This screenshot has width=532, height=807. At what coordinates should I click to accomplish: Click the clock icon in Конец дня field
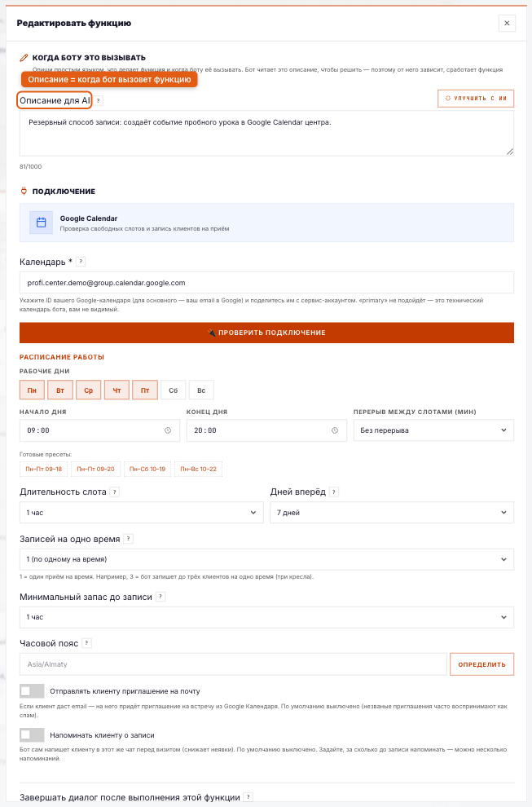[335, 430]
